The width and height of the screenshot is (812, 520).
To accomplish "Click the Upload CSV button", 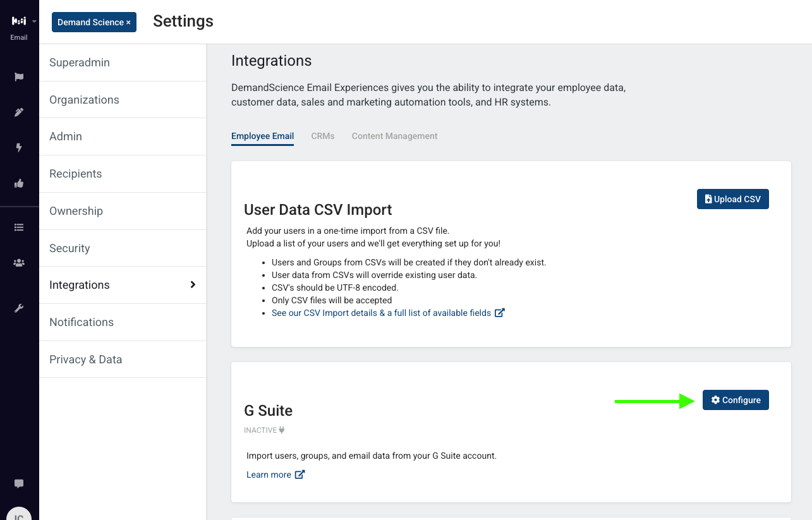I will click(733, 199).
